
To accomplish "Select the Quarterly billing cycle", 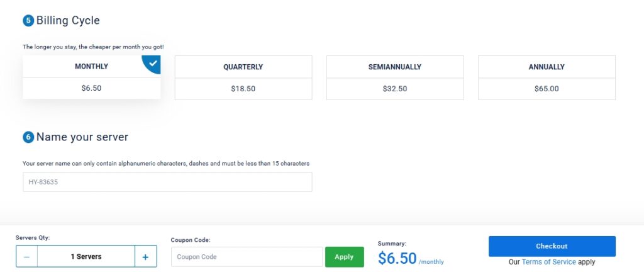I will coord(243,67).
